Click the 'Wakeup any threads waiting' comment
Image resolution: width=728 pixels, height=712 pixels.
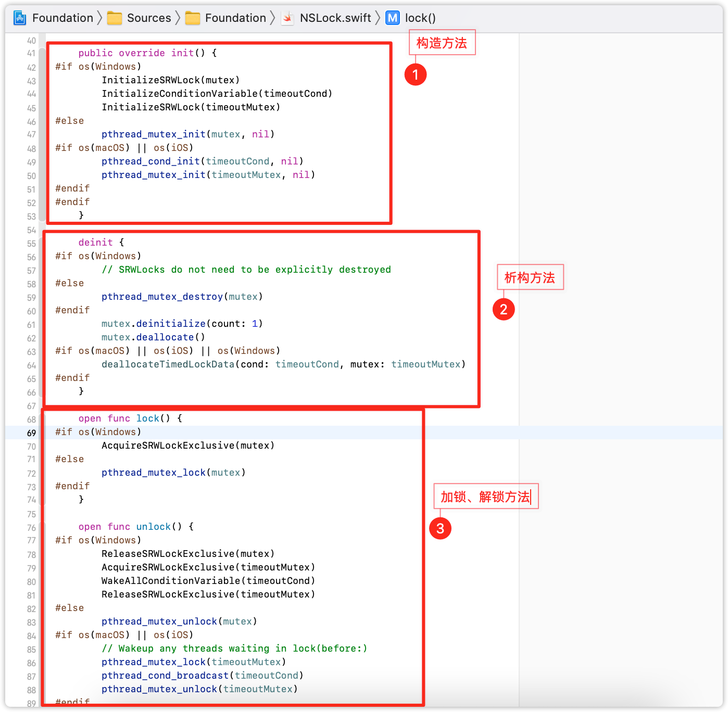click(234, 649)
